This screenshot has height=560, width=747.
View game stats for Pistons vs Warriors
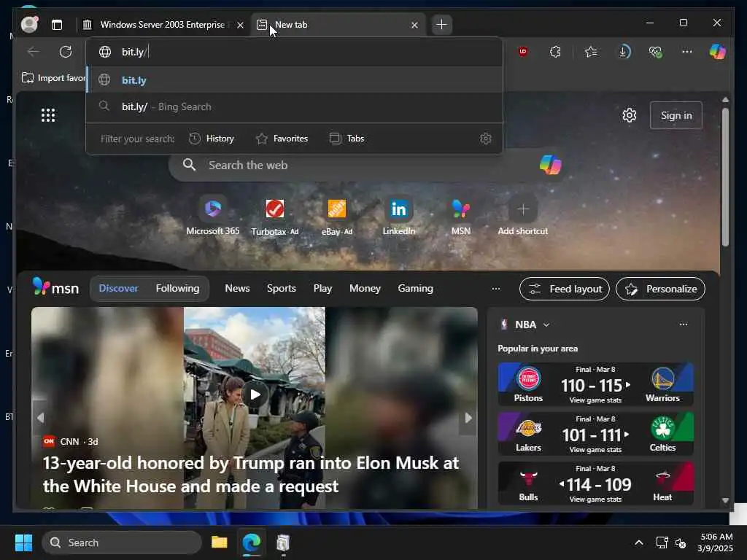tap(595, 400)
